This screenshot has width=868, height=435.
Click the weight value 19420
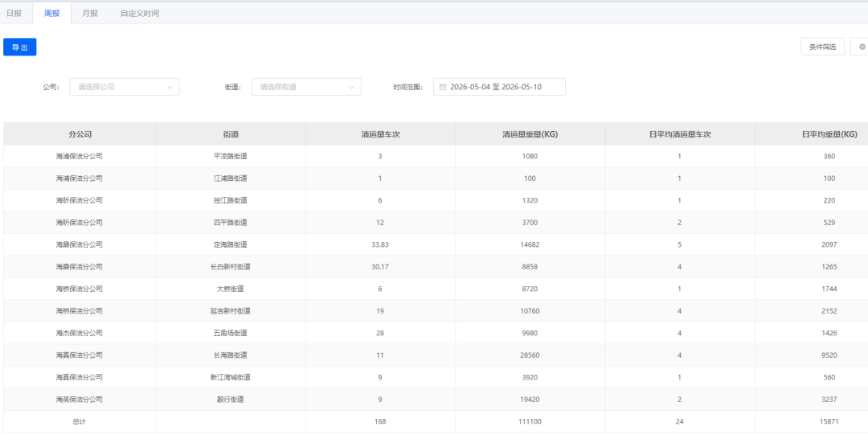click(530, 399)
